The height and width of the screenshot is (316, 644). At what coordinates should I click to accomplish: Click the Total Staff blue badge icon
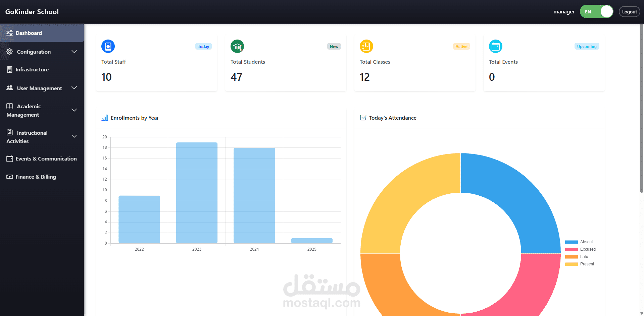click(108, 46)
